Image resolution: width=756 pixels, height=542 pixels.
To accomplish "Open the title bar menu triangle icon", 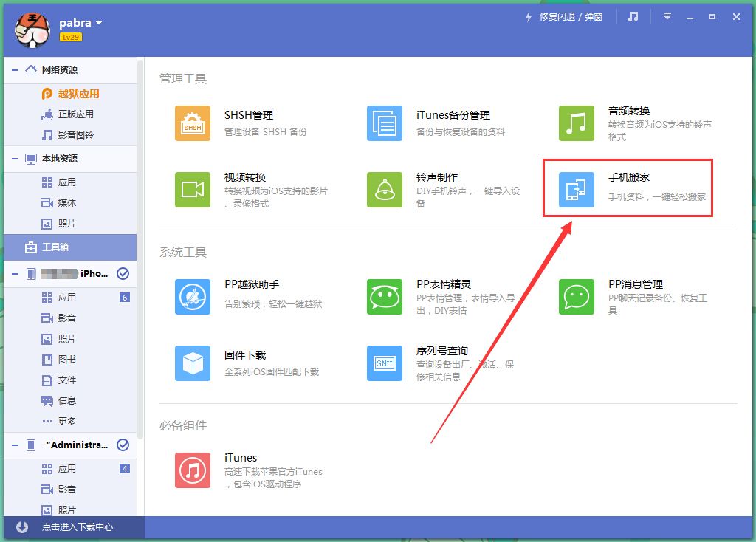I will point(667,16).
